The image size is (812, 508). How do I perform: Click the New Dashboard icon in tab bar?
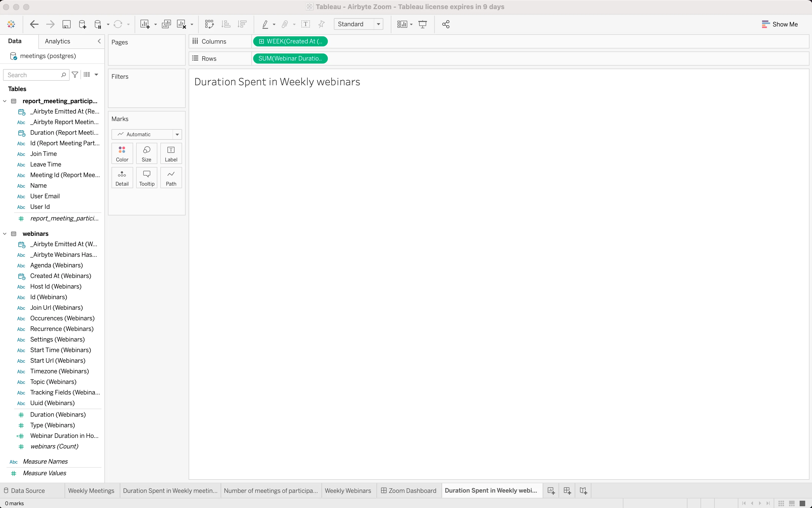(x=567, y=491)
